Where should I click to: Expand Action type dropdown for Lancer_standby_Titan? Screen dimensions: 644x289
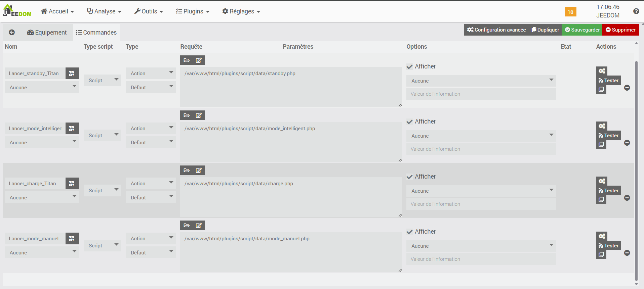pyautogui.click(x=151, y=74)
